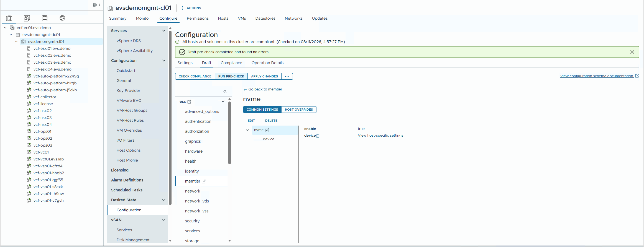Click the device info icon
644x247 pixels.
click(318, 136)
